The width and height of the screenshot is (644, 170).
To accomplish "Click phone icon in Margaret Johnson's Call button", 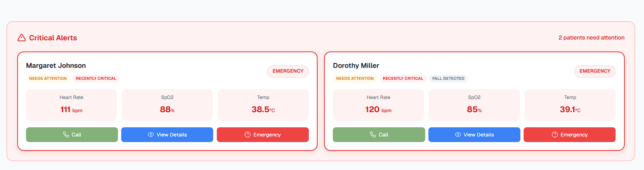I will point(66,134).
